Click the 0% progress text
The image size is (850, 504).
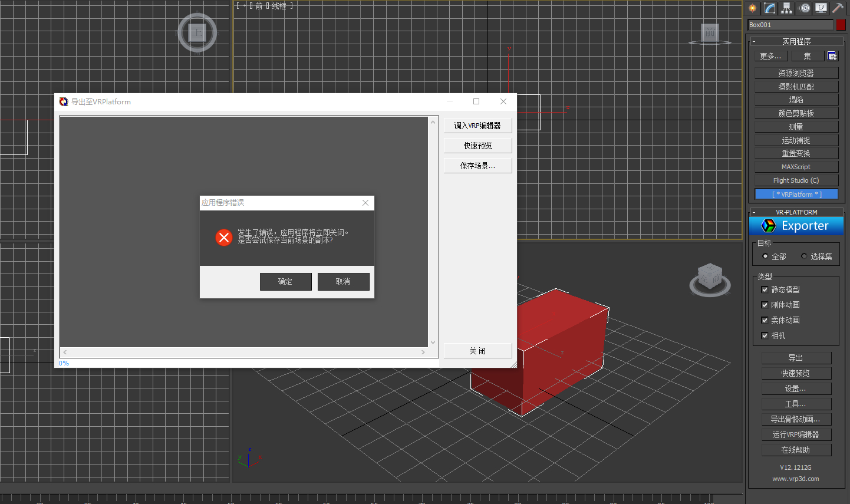[64, 363]
